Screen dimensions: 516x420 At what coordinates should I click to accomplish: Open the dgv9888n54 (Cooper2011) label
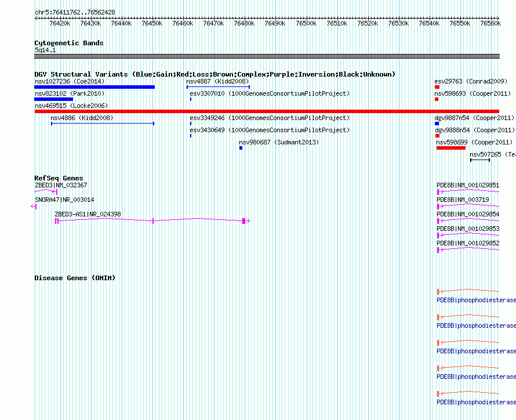pyautogui.click(x=475, y=130)
